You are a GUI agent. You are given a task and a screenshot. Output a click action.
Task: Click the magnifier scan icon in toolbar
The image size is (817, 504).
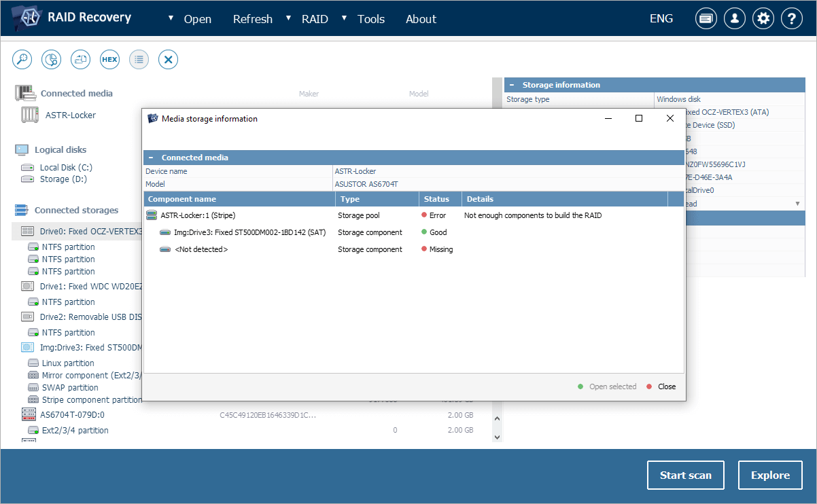tap(22, 60)
